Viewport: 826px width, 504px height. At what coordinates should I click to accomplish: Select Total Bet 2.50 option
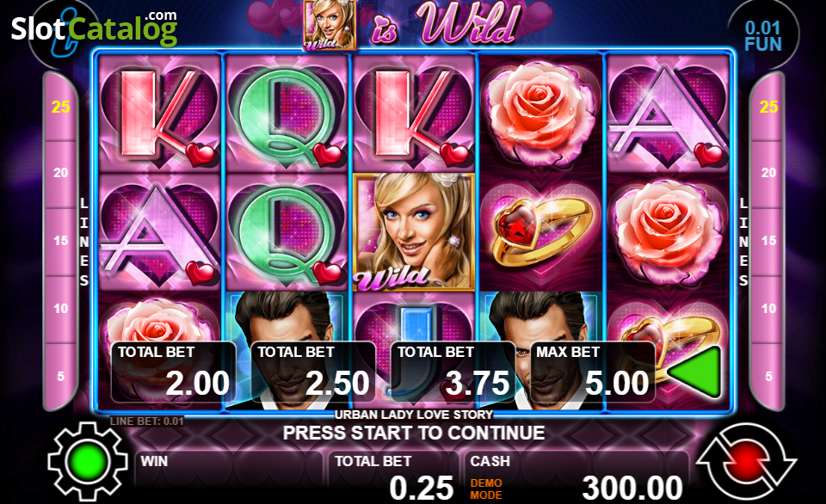click(313, 372)
